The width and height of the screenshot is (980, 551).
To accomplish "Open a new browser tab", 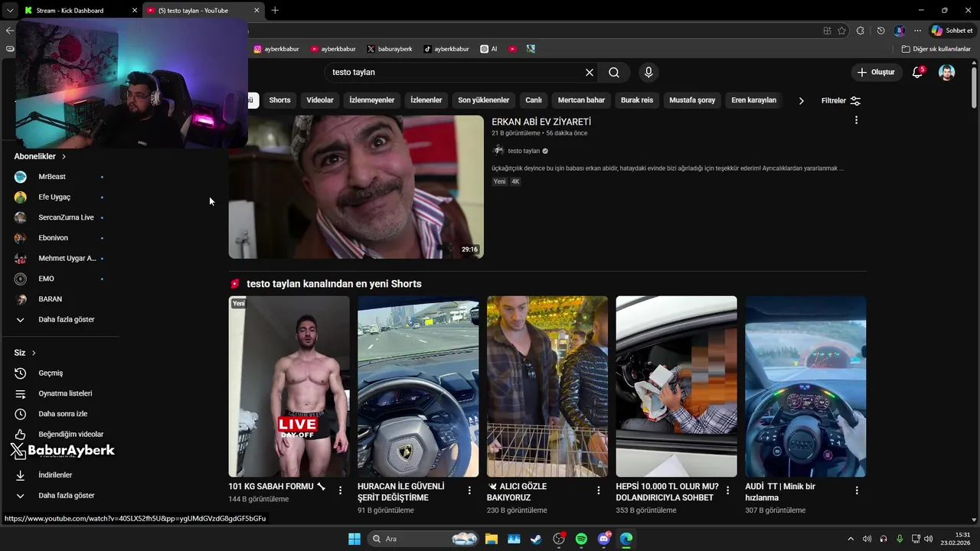I will (275, 10).
